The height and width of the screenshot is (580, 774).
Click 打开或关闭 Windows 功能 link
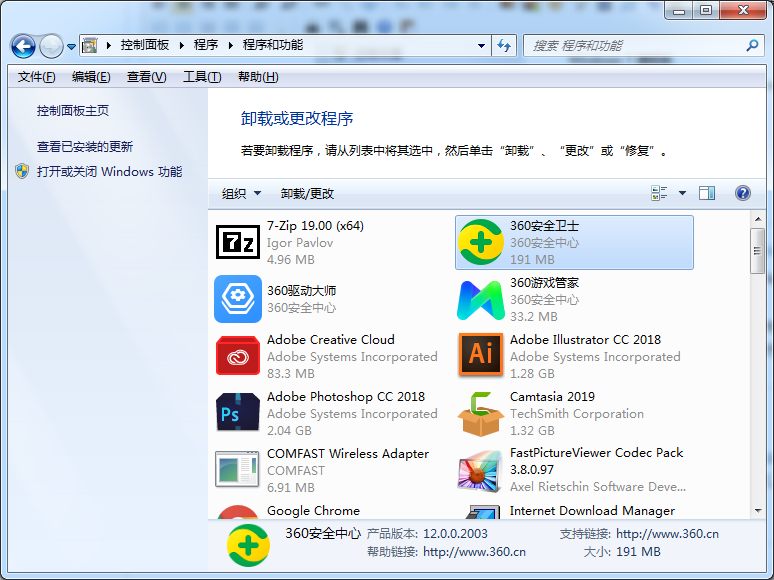pos(109,171)
